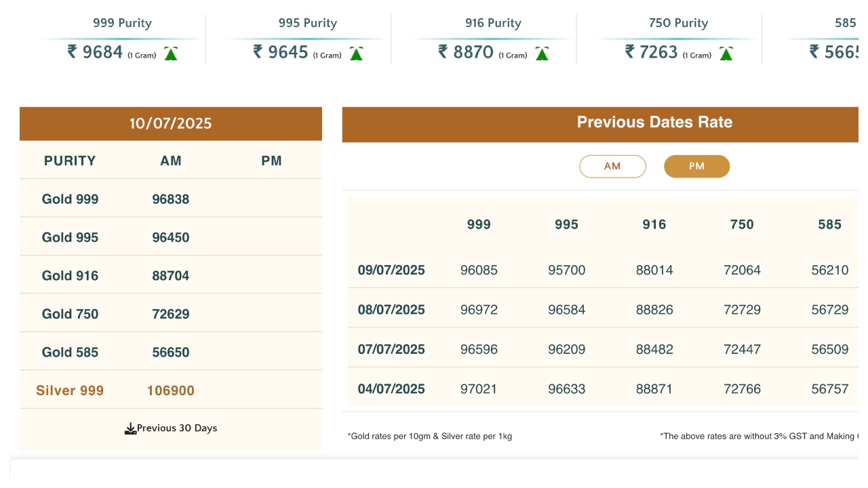The height and width of the screenshot is (488, 868).
Task: Click the green up arrow beside 916 Purity
Action: 542,54
